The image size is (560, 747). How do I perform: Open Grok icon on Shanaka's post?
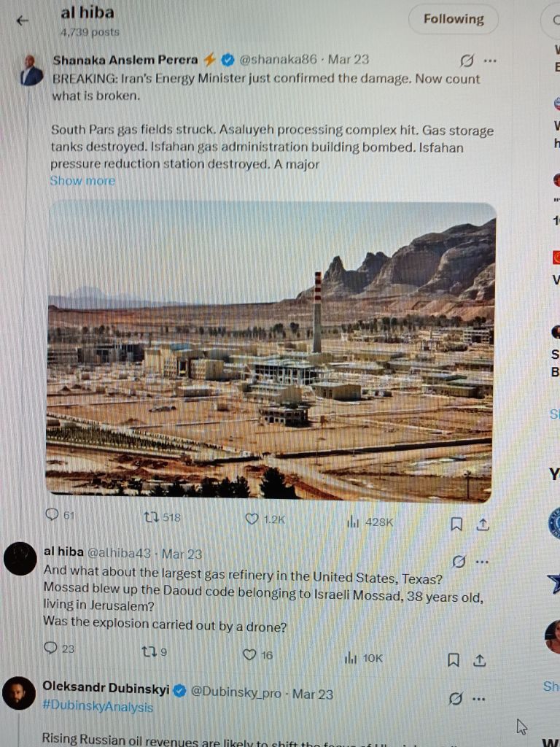click(x=467, y=61)
